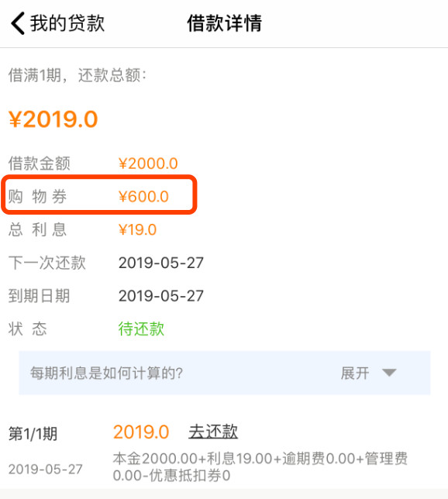Tap the back arrow icon
The width and height of the screenshot is (448, 499).
(18, 23)
